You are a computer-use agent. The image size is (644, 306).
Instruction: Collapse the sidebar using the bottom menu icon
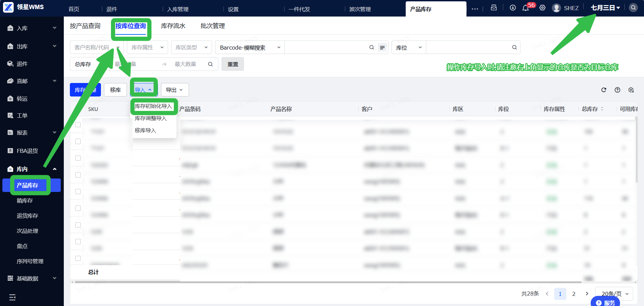(x=12, y=297)
